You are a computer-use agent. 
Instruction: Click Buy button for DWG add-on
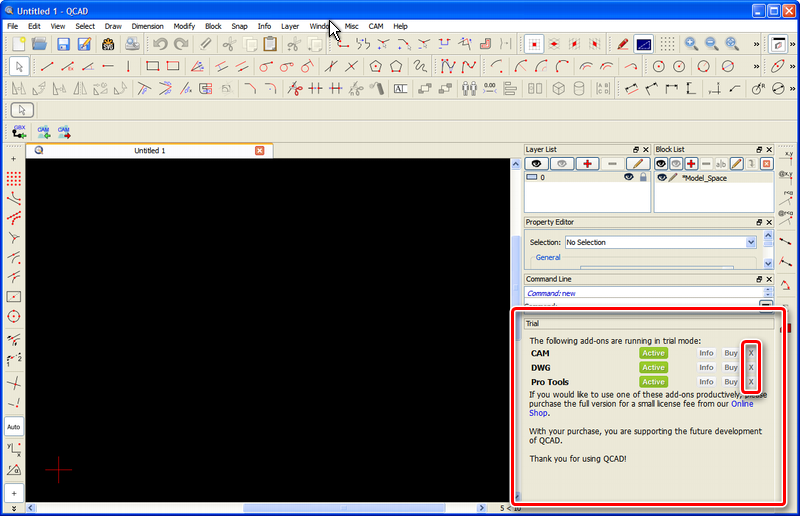(x=731, y=367)
